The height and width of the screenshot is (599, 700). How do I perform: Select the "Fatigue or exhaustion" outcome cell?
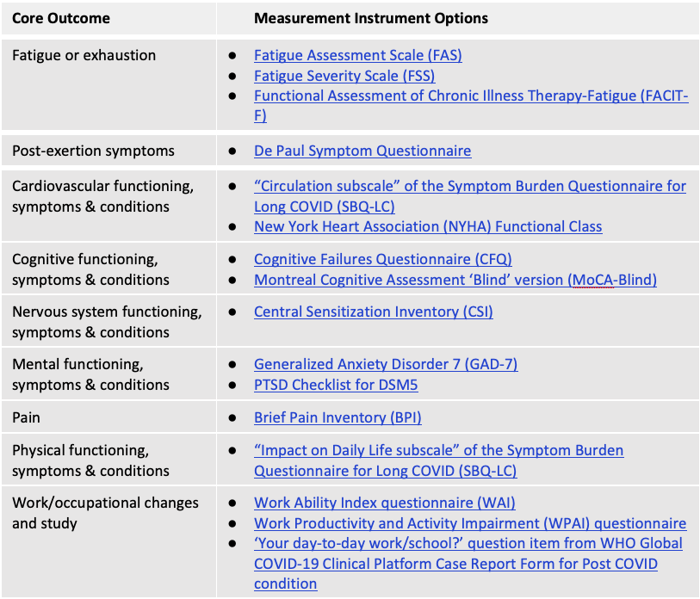coord(84,55)
